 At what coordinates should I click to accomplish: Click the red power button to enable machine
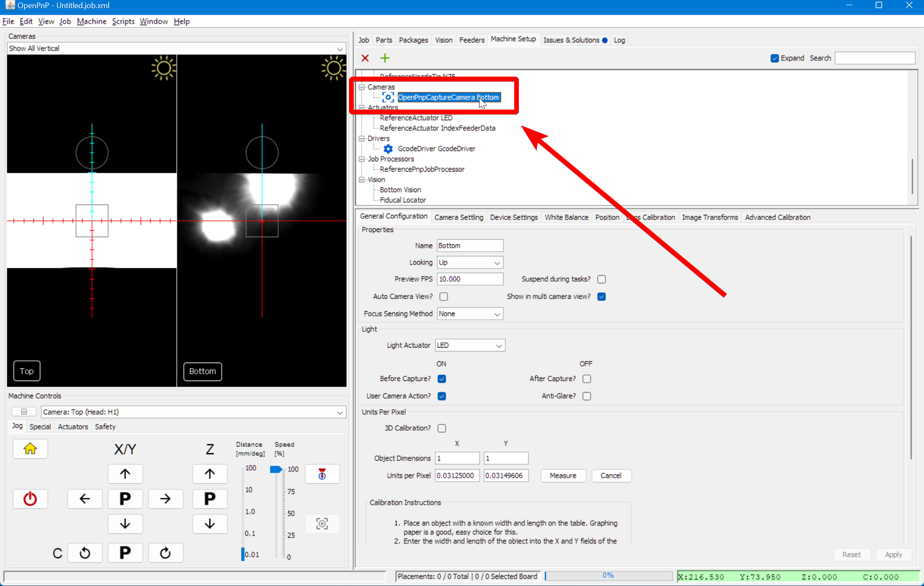[x=30, y=498]
